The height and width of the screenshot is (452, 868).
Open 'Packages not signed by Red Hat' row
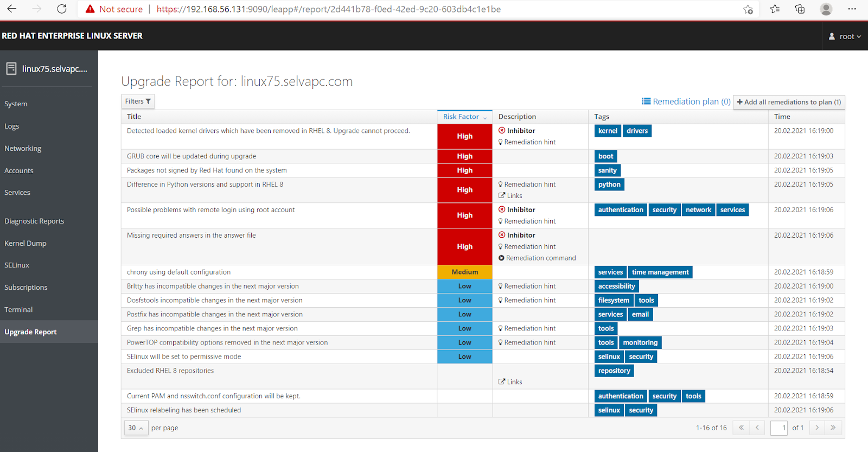(x=483, y=170)
